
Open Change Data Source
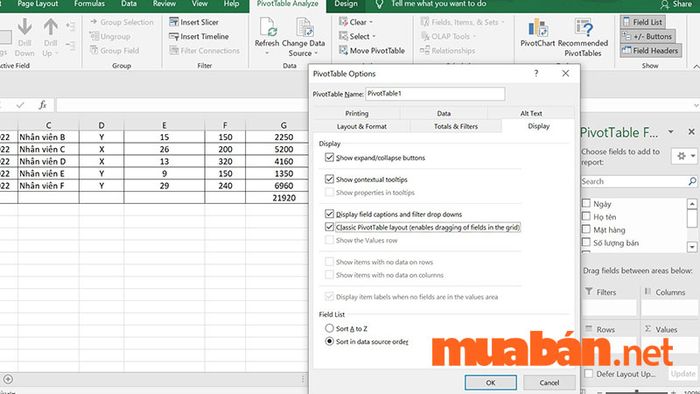tap(303, 37)
